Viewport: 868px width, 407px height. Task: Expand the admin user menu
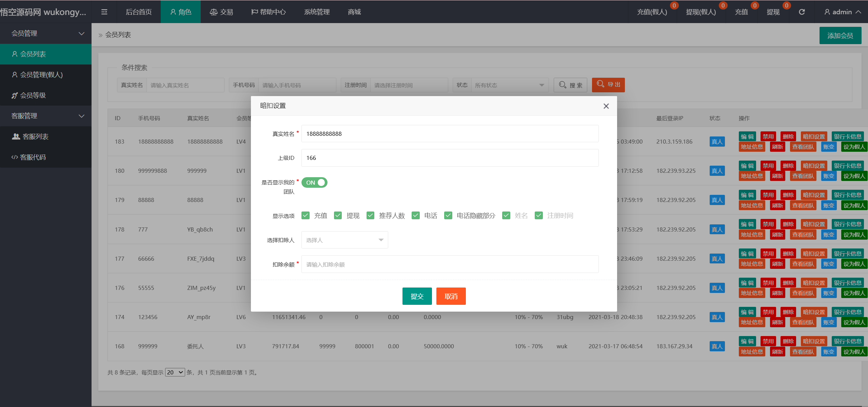pos(842,12)
